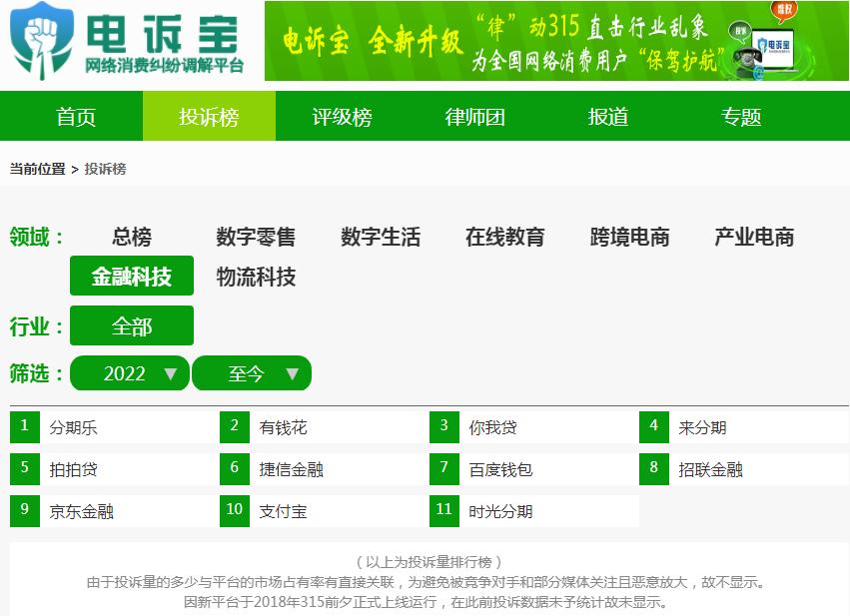The height and width of the screenshot is (616, 850).
Task: Click the 电诉宝 fist-and-shield logo
Action: (x=38, y=42)
